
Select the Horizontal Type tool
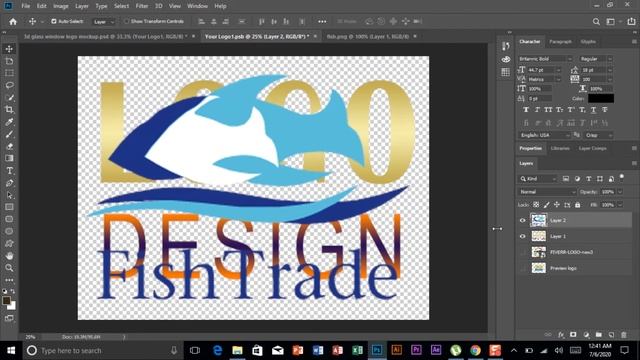(9, 171)
